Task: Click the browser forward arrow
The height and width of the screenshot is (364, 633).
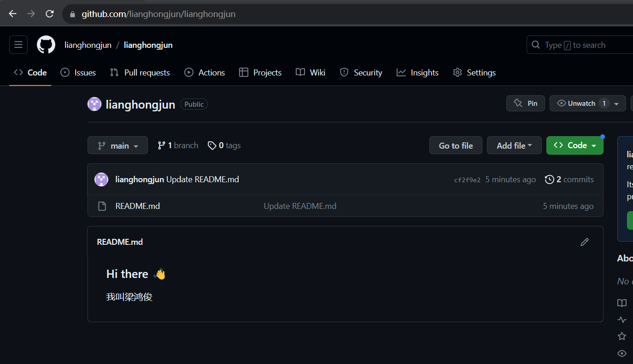Action: [31, 14]
